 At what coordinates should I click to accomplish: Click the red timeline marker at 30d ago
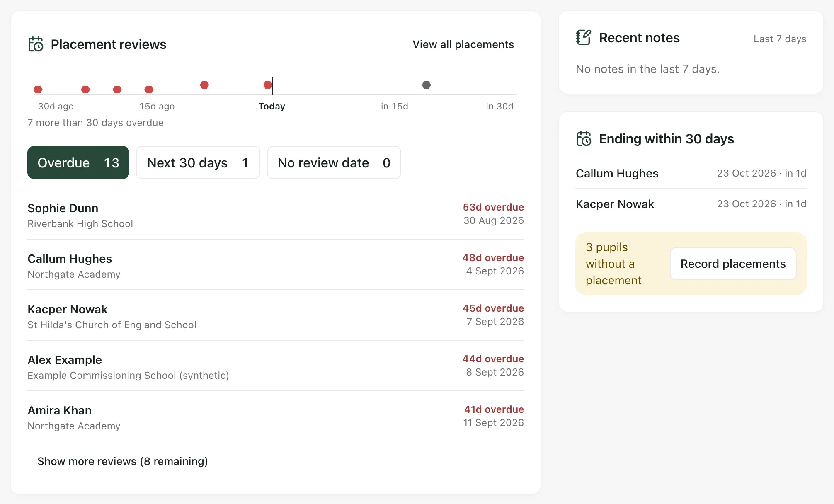coord(38,90)
